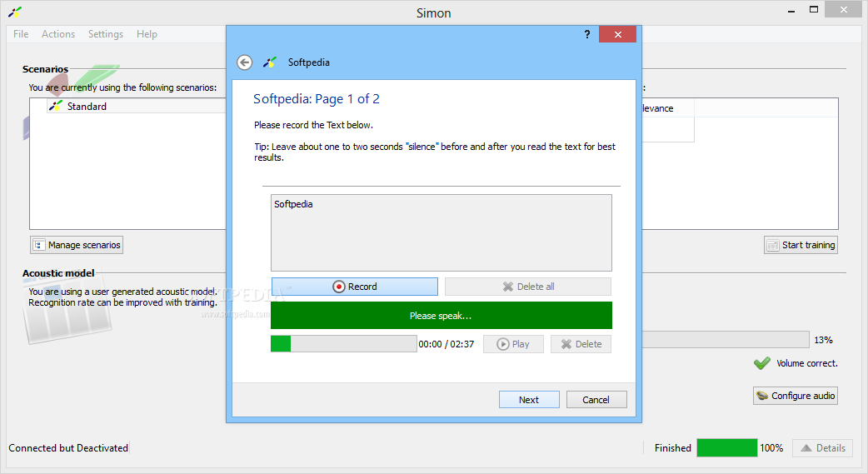Image resolution: width=868 pixels, height=474 pixels.
Task: Play the recorded sample
Action: tap(513, 344)
